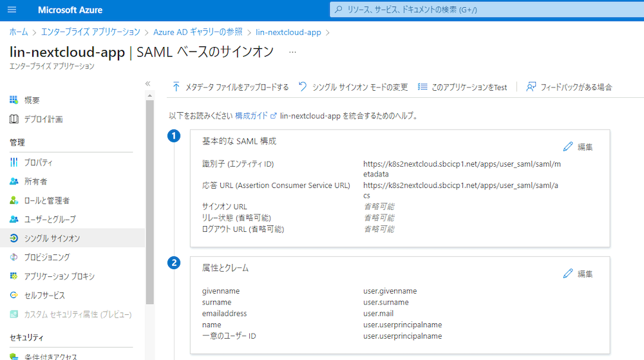Select ユーザーとグループ in the sidebar
This screenshot has width=644, height=360.
pyautogui.click(x=50, y=220)
